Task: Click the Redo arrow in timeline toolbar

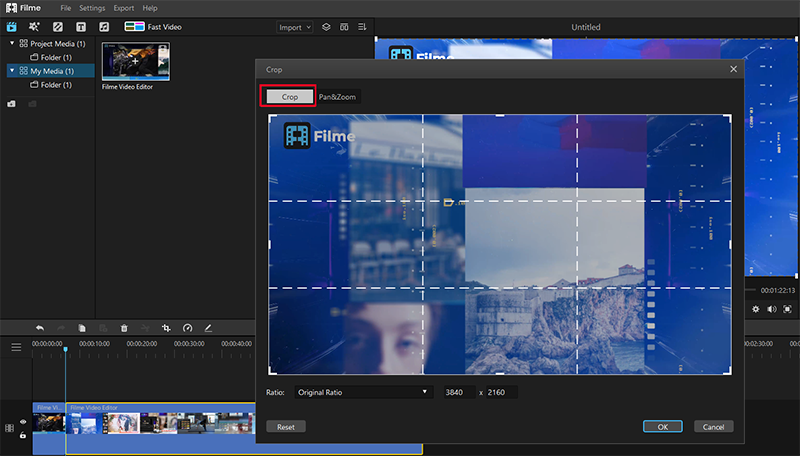Action: [61, 328]
